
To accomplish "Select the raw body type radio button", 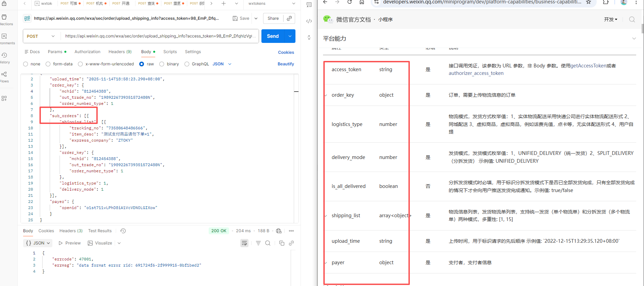I will click(142, 64).
